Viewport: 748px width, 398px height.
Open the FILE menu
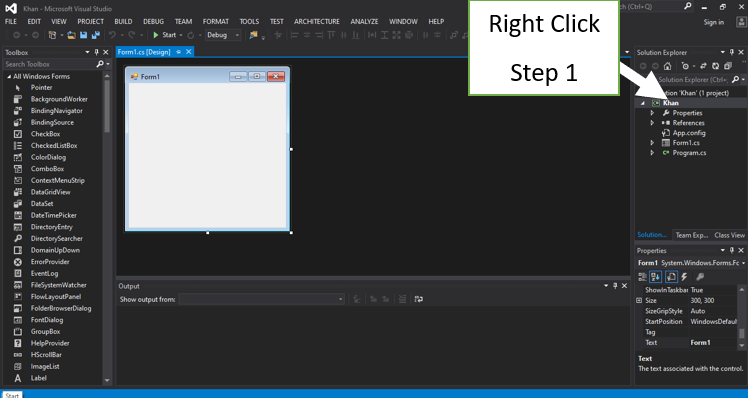[x=10, y=21]
